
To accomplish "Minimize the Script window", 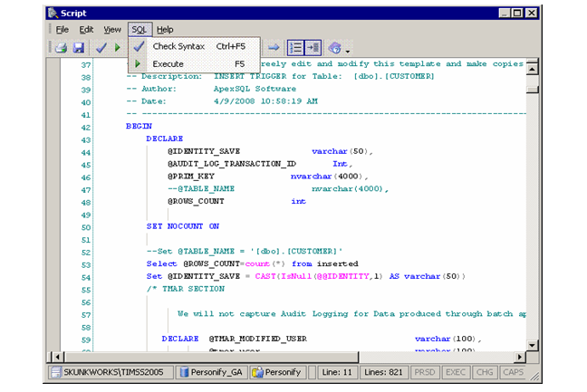I will [x=505, y=13].
